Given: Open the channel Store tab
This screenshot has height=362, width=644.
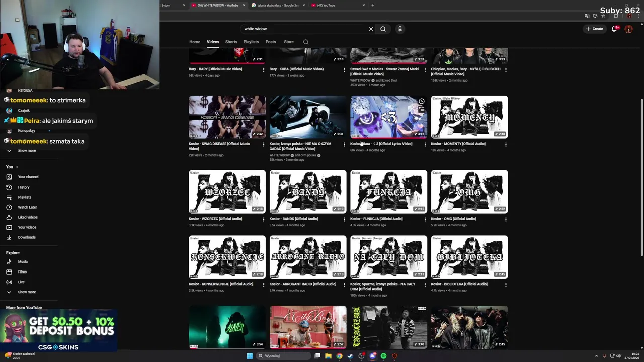Looking at the screenshot, I should (289, 42).
